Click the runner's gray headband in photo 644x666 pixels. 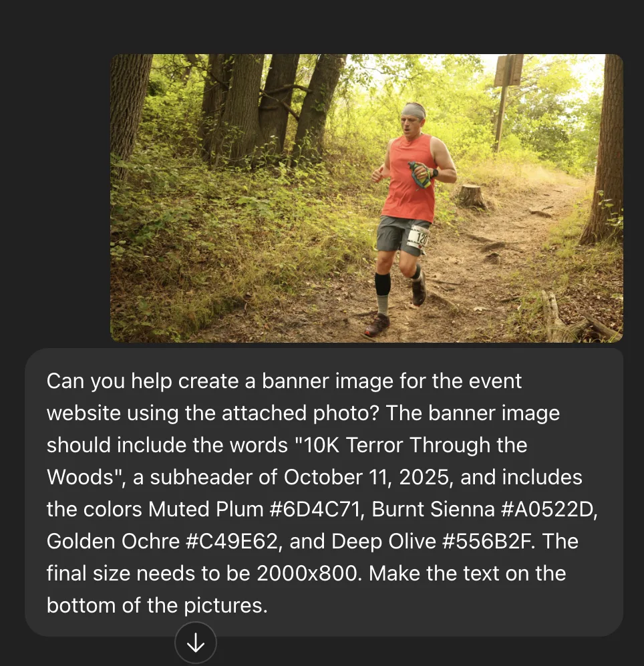(414, 112)
